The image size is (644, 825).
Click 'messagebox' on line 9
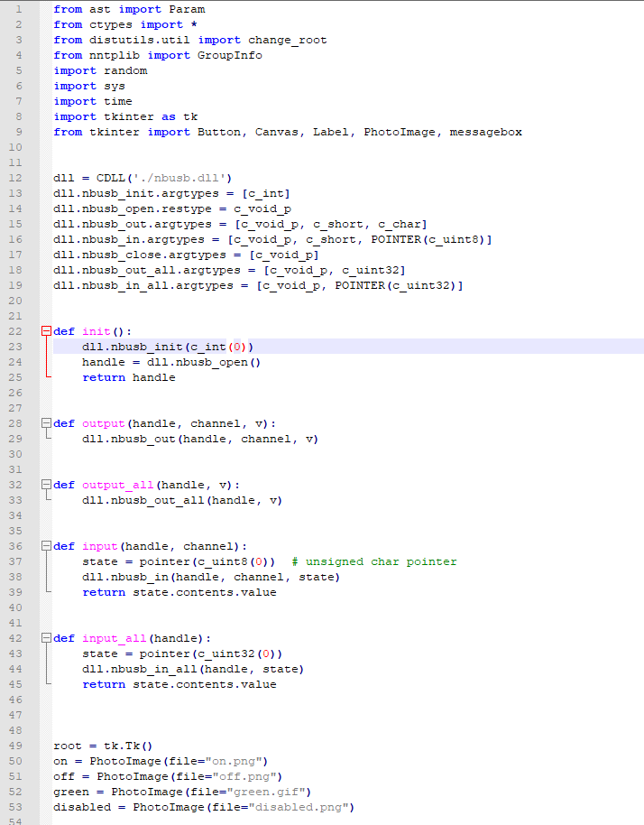click(x=486, y=132)
